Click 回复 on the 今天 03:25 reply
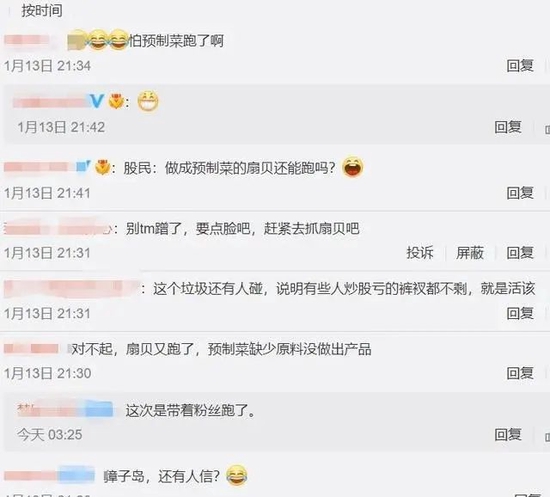Viewport: 550px width, 497px height. tap(508, 435)
